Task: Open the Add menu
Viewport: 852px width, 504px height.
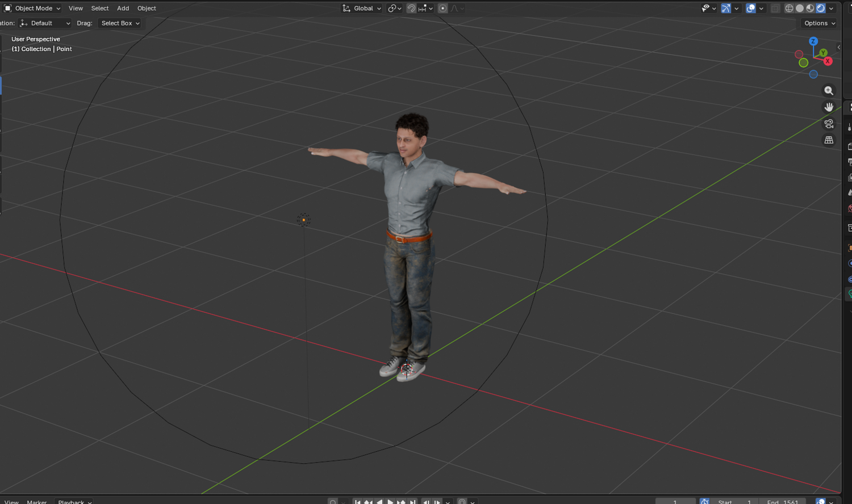Action: point(123,9)
